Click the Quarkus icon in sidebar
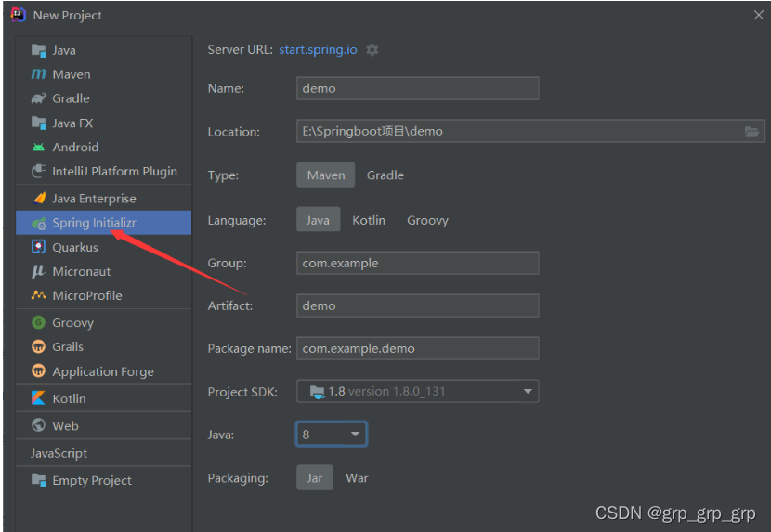771x532 pixels. 38,247
